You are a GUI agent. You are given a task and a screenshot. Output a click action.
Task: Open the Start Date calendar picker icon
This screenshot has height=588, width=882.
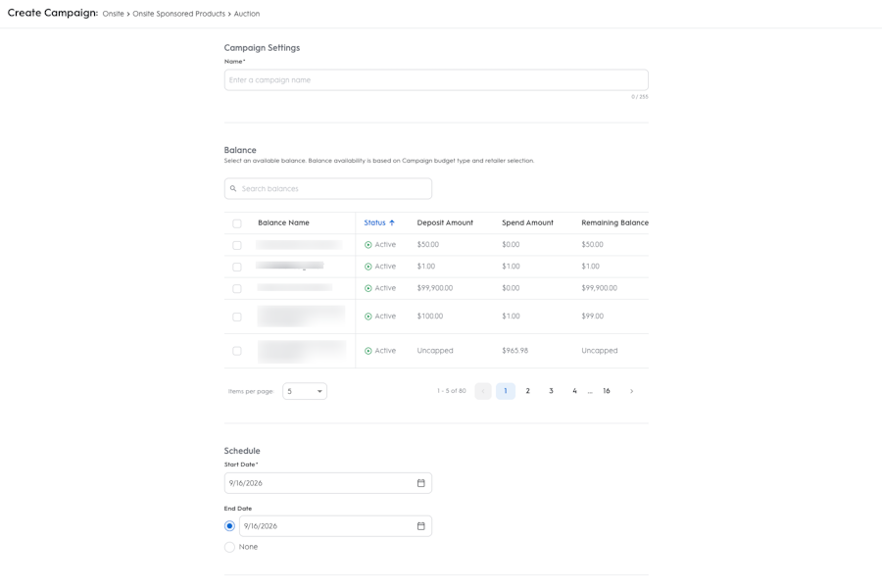[x=420, y=483]
